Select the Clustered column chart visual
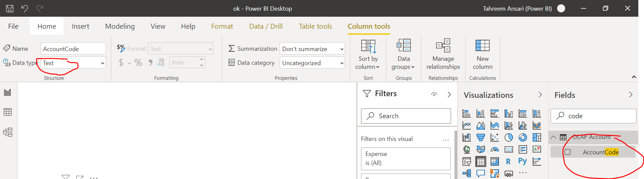 [x=509, y=114]
